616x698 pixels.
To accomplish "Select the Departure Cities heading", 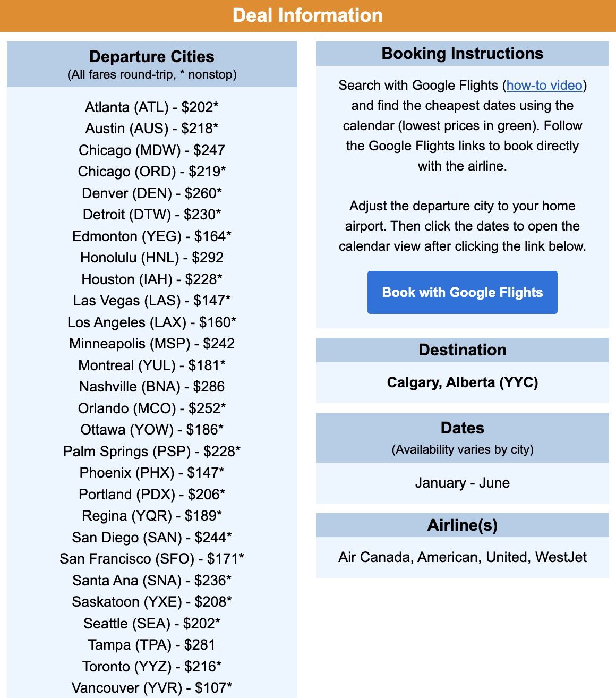I will point(152,57).
